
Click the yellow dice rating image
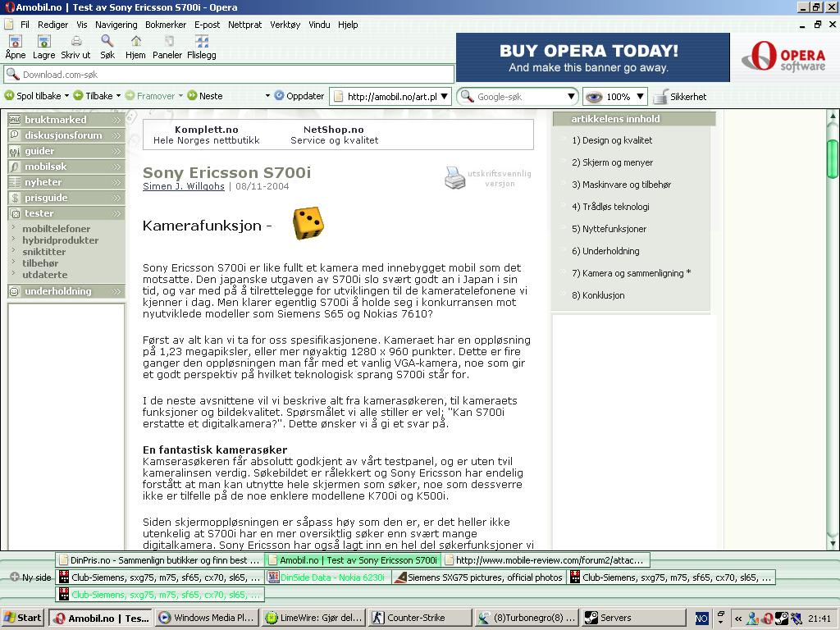pos(308,223)
